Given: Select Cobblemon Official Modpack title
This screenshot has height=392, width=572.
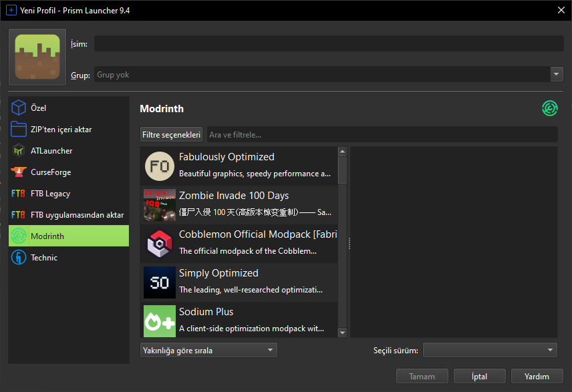Looking at the screenshot, I should point(258,234).
